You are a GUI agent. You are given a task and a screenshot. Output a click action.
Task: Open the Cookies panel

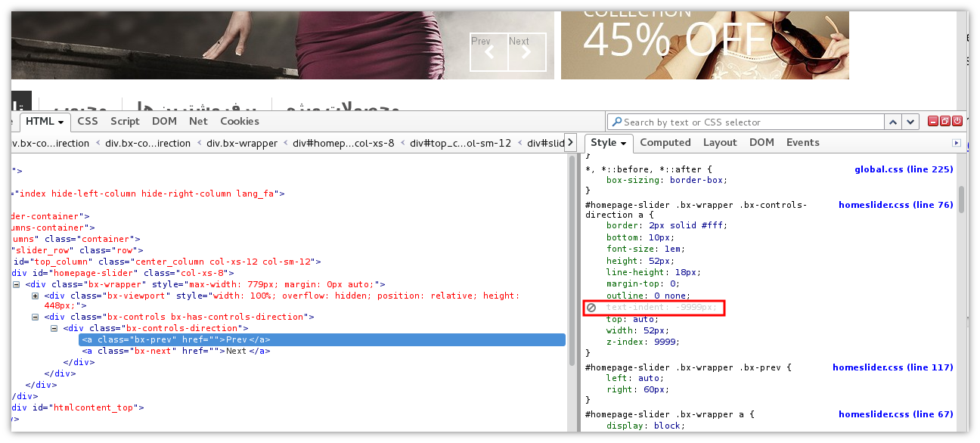click(240, 121)
